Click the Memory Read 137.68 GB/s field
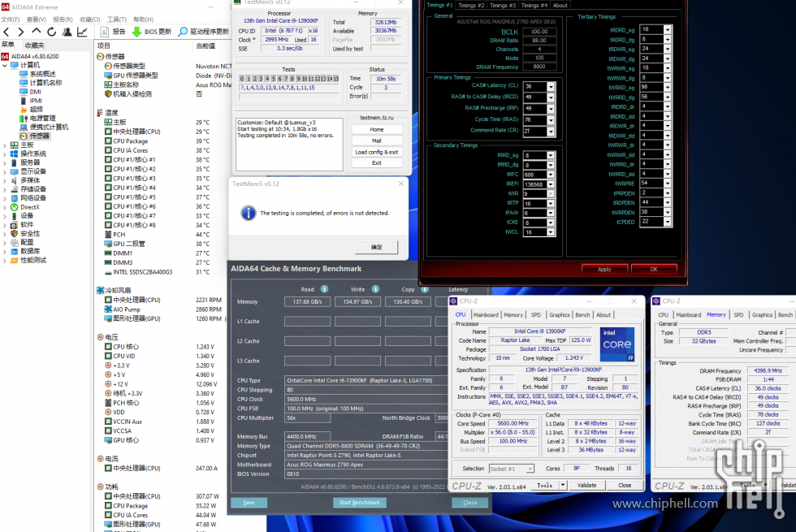The width and height of the screenshot is (796, 532). (x=307, y=301)
